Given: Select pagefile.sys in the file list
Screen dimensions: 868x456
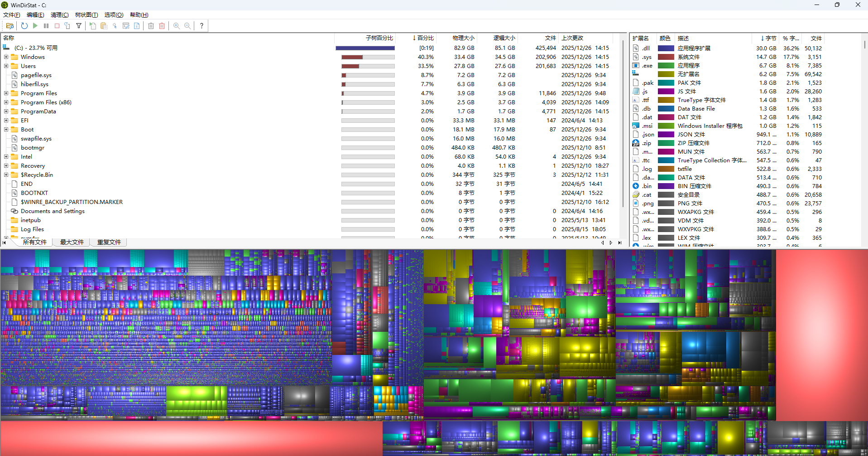Looking at the screenshot, I should tap(36, 75).
